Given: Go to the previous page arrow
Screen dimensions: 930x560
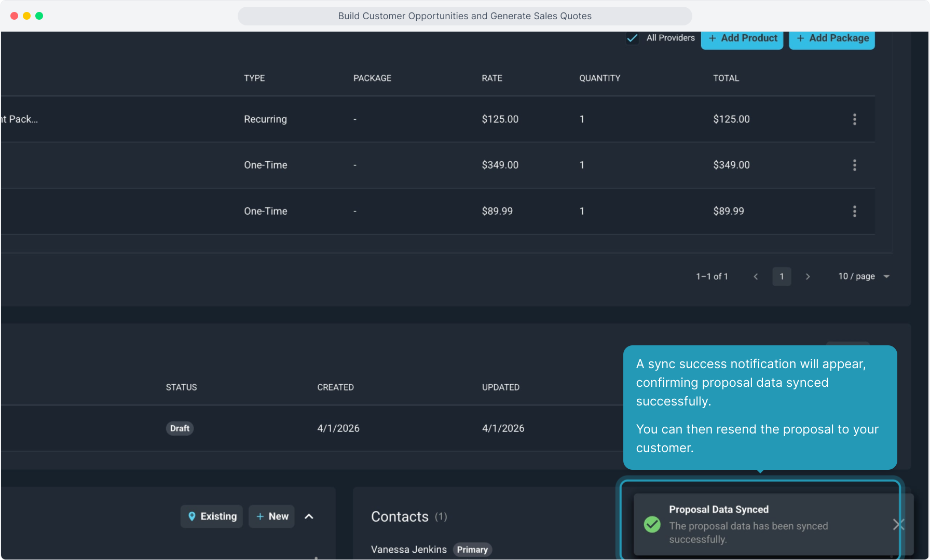Looking at the screenshot, I should [756, 276].
